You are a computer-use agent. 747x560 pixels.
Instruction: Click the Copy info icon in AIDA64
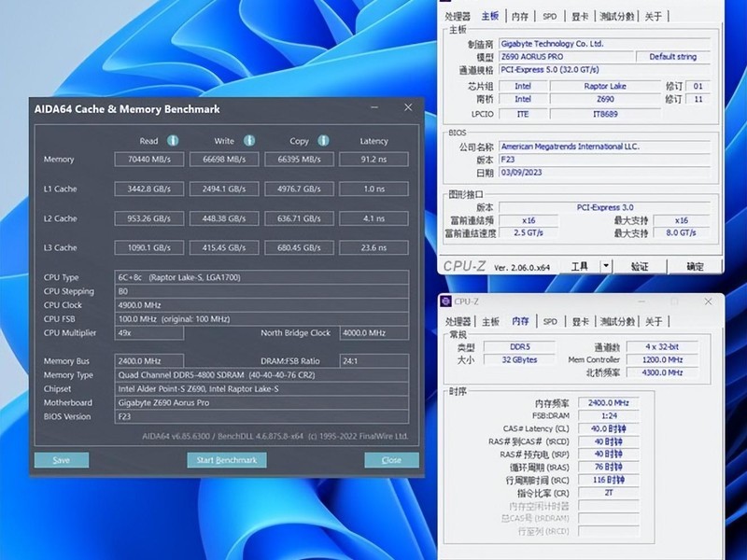pyautogui.click(x=323, y=141)
